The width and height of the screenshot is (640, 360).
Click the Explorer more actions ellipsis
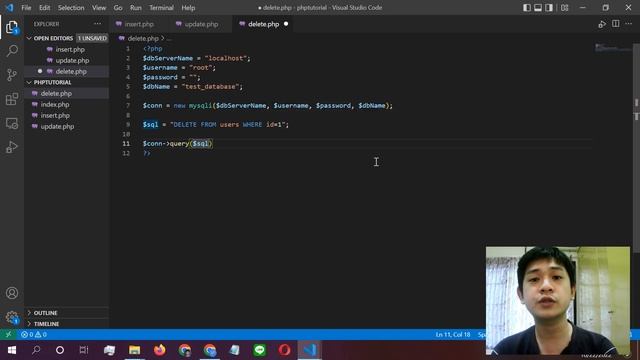(x=98, y=24)
